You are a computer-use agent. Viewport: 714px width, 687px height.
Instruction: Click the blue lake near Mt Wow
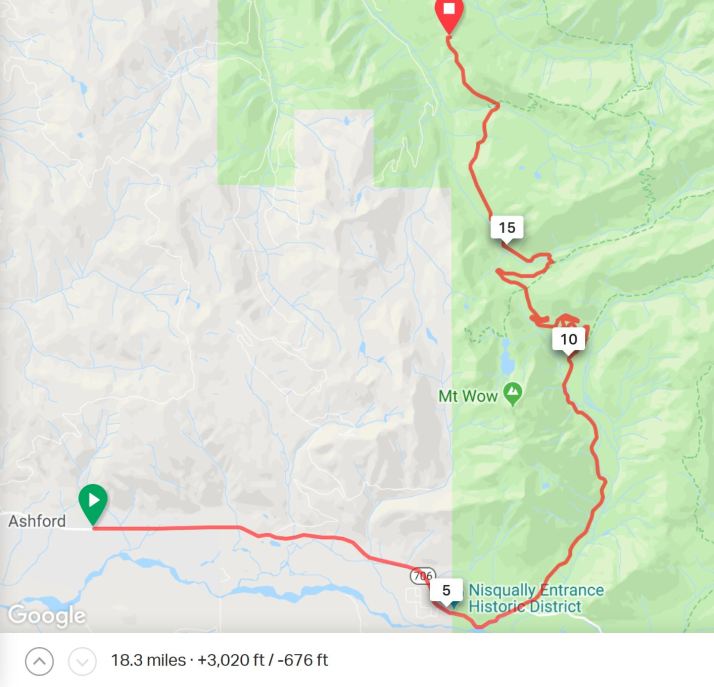pyautogui.click(x=507, y=356)
